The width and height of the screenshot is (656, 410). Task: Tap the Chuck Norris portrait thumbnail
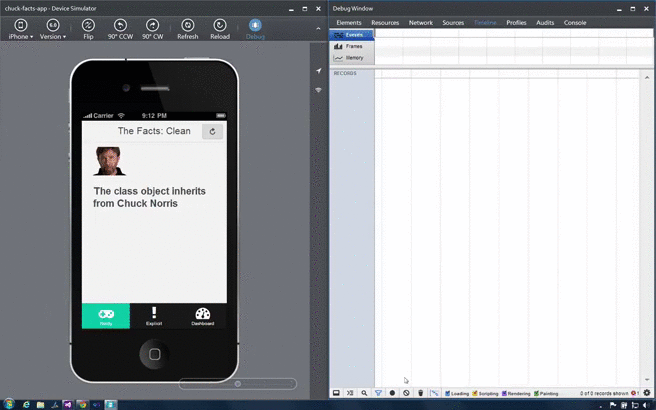point(109,161)
